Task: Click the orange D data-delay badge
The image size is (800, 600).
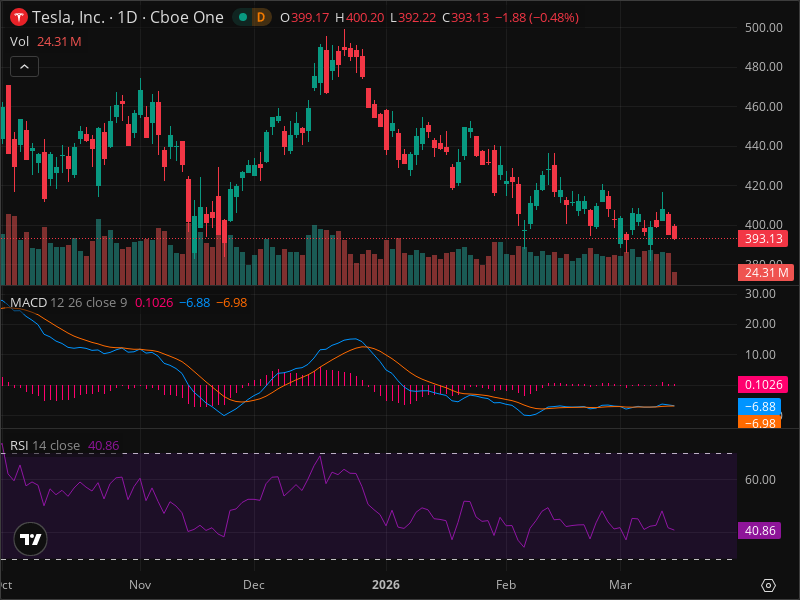Action: coord(261,17)
